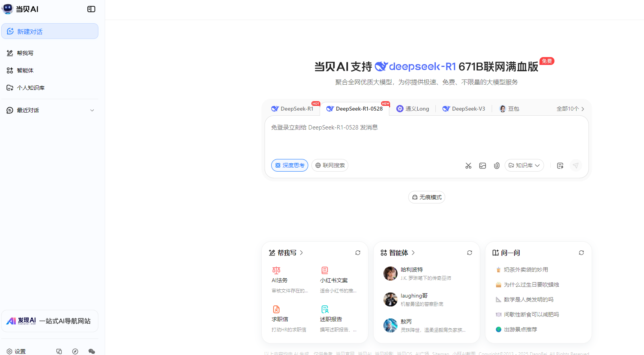This screenshot has height=355, width=644.
Task: Collapse the sidebar panel icon
Action: [x=91, y=9]
